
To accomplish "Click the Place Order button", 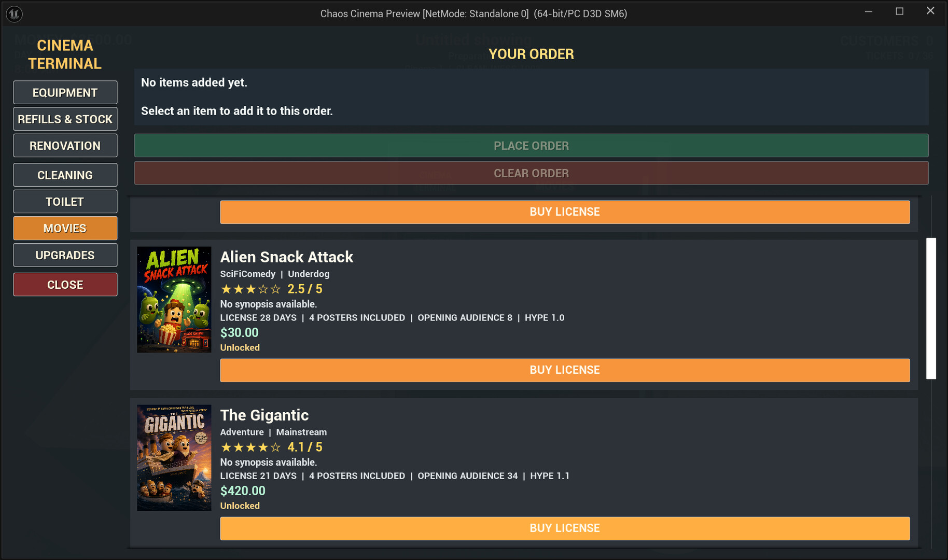I will pyautogui.click(x=531, y=146).
